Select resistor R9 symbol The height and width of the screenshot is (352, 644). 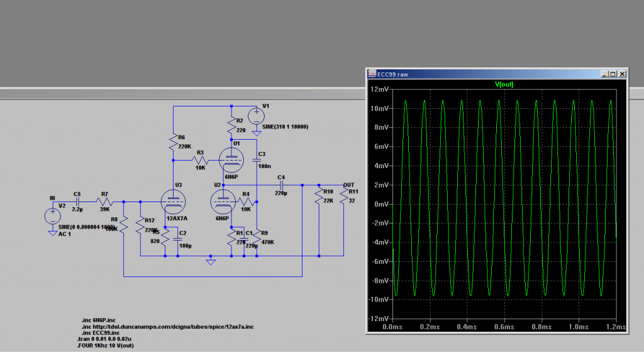257,237
